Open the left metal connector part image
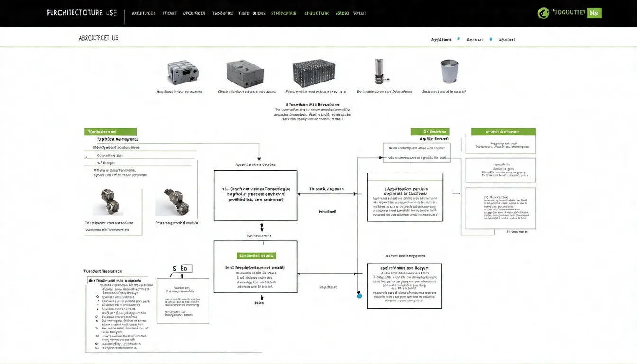The width and height of the screenshot is (637, 364). tap(105, 202)
